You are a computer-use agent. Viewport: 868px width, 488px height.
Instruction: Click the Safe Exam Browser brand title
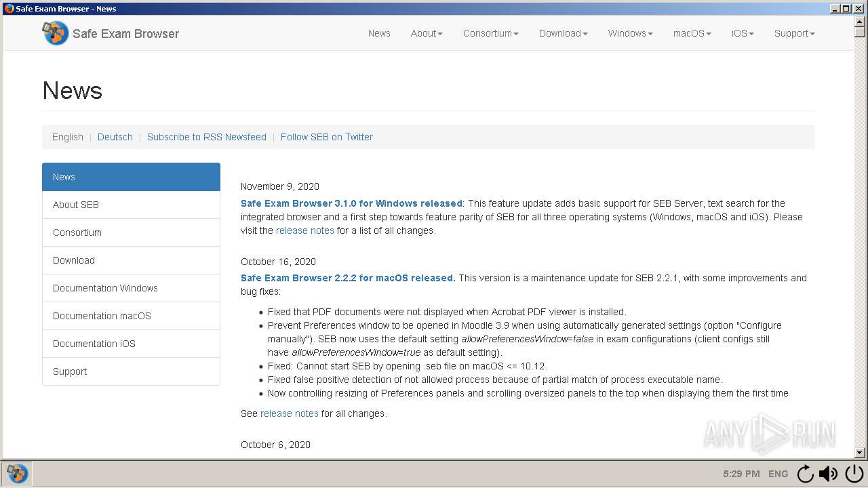coord(125,34)
